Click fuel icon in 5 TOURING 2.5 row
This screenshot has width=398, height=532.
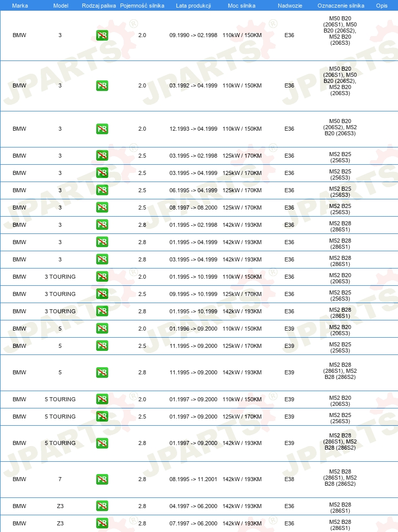[102, 417]
